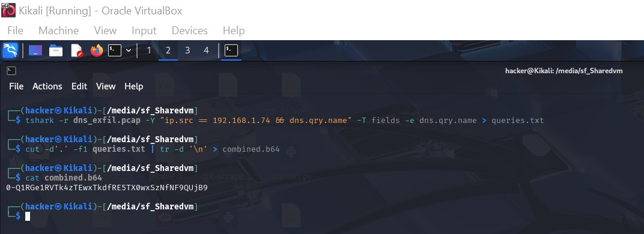Click combined.b64 in the cat command
Screen dimensions: 644x234
(73, 178)
